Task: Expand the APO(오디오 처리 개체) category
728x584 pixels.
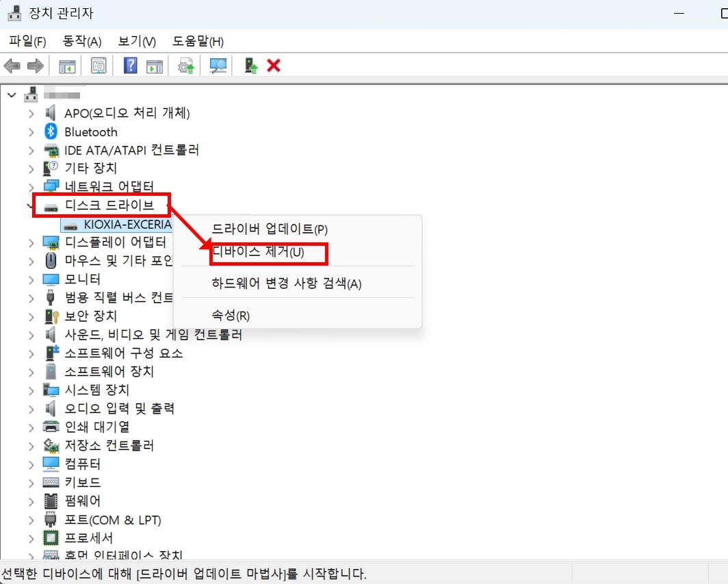Action: tap(31, 113)
